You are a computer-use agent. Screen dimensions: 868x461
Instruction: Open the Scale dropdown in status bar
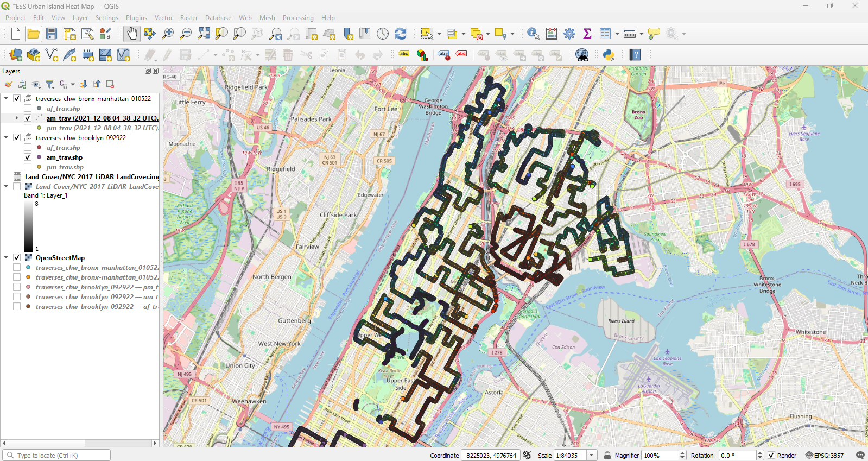coord(592,456)
